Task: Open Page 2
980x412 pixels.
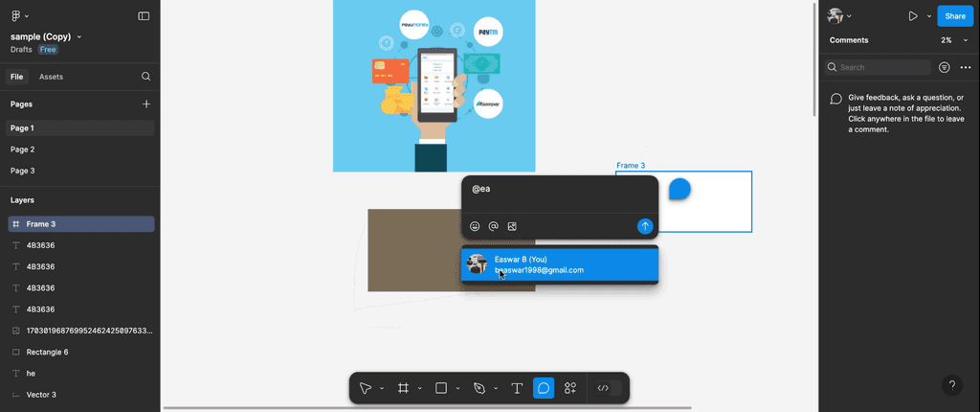Action: point(80,149)
